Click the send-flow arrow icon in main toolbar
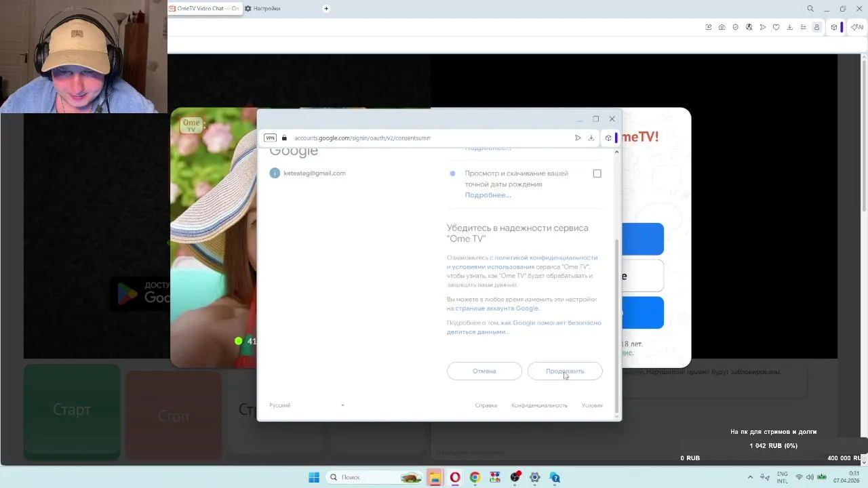868x488 pixels. (x=763, y=27)
